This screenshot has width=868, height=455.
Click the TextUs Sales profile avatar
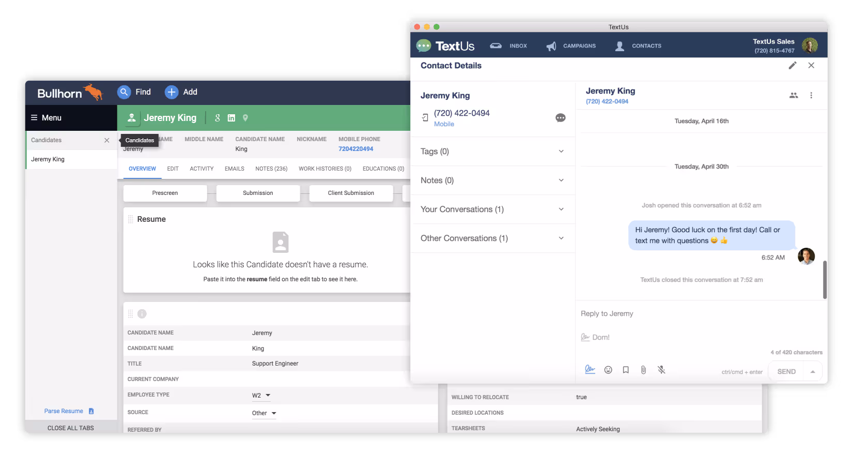tap(810, 45)
